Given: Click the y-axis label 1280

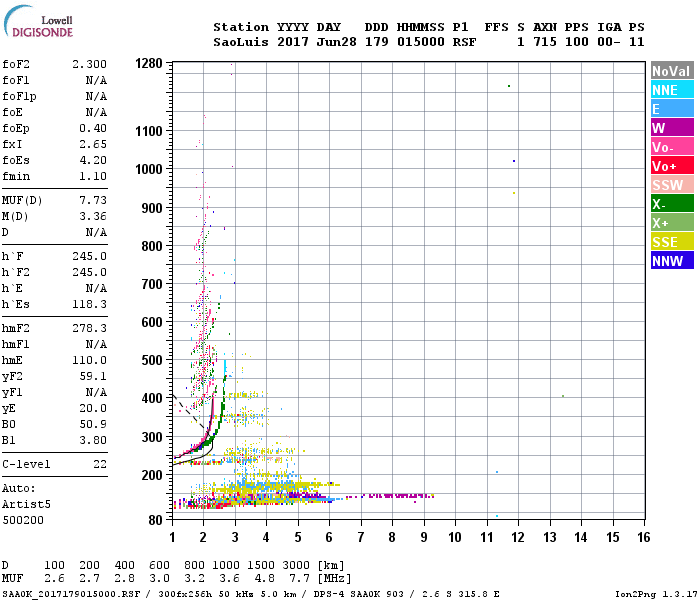Looking at the screenshot, I should tap(149, 63).
